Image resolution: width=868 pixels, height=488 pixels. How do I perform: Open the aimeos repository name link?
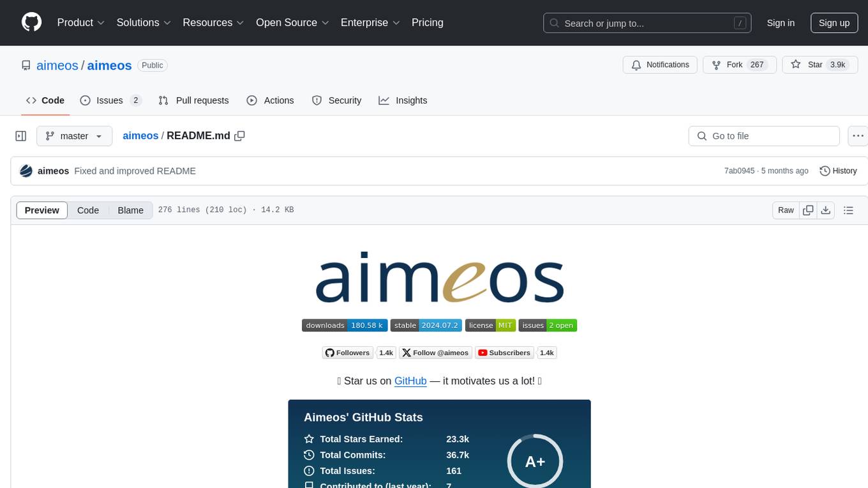coord(109,65)
